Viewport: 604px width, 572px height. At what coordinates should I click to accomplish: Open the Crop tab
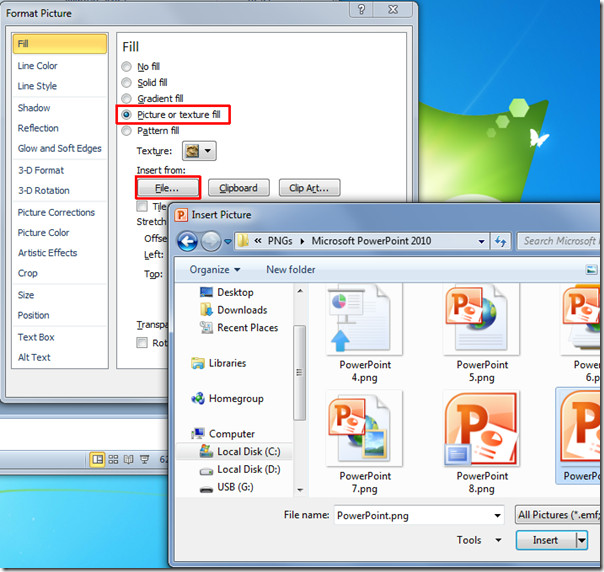pyautogui.click(x=27, y=273)
